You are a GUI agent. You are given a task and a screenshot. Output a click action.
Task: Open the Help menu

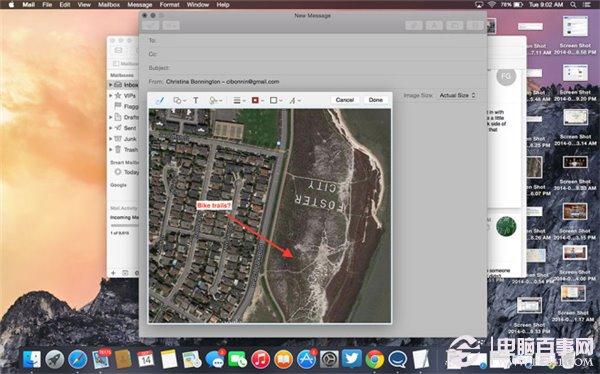(223, 5)
